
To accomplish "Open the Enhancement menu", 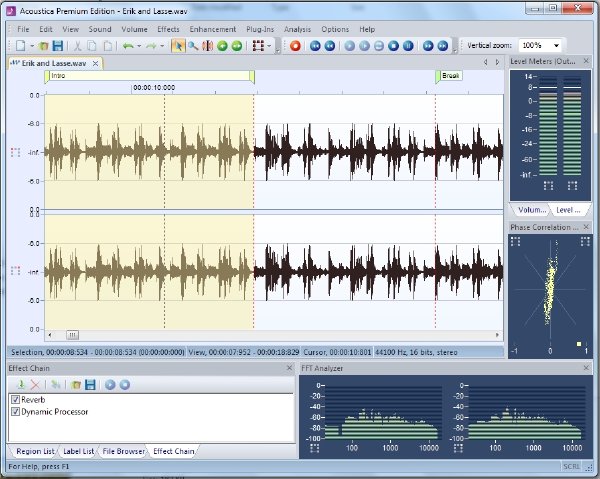I will 213,29.
